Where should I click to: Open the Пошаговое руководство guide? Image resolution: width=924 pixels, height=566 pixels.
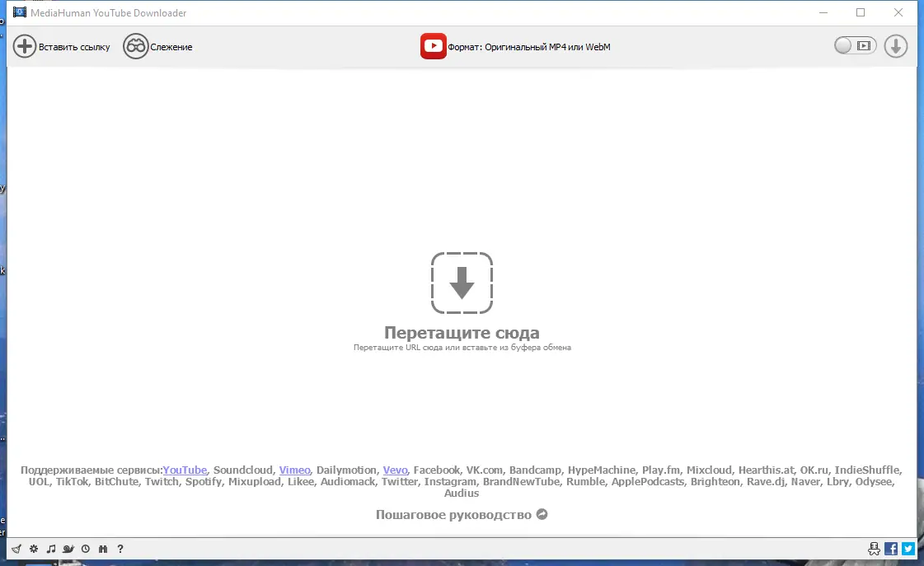coord(462,514)
